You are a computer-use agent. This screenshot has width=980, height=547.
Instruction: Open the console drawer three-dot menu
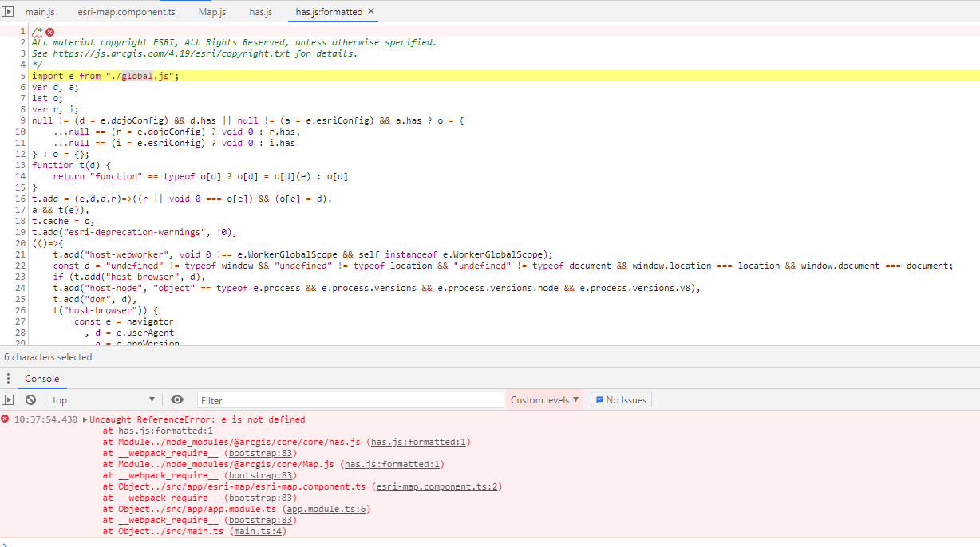click(8, 379)
